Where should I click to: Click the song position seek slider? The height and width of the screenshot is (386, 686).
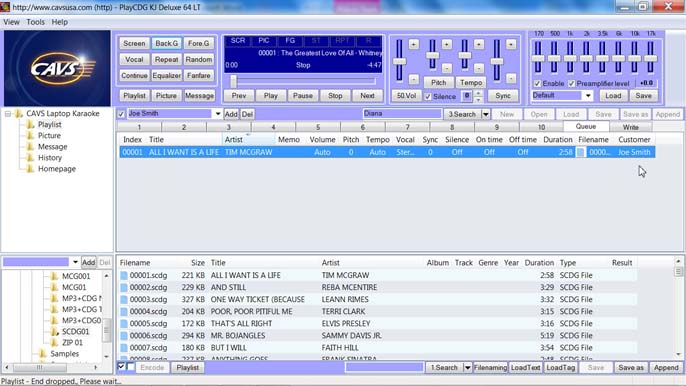coord(303,81)
